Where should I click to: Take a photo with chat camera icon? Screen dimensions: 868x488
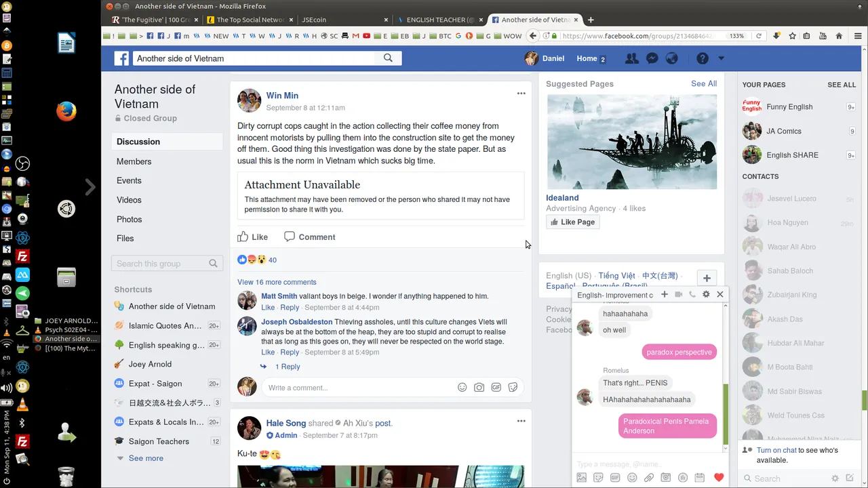[666, 478]
